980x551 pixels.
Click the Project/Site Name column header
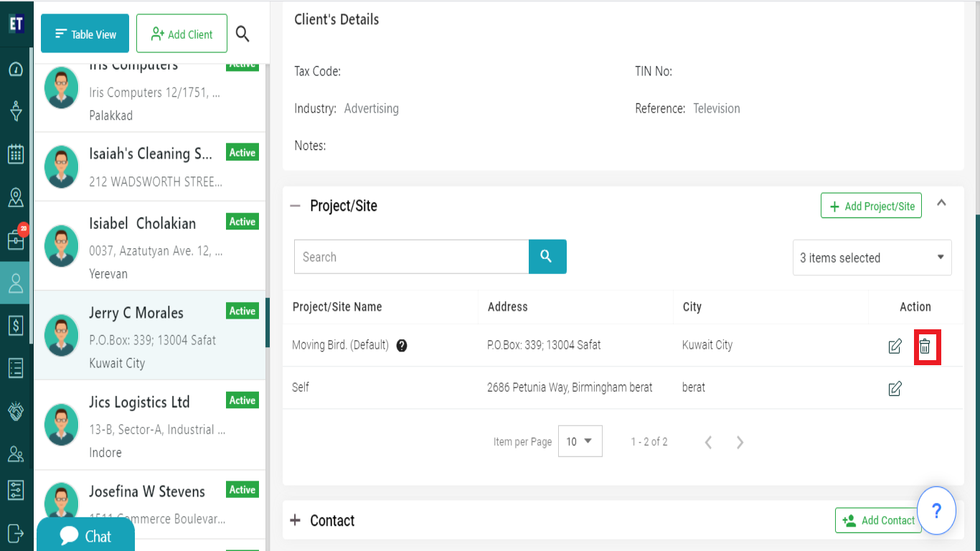[x=337, y=306]
